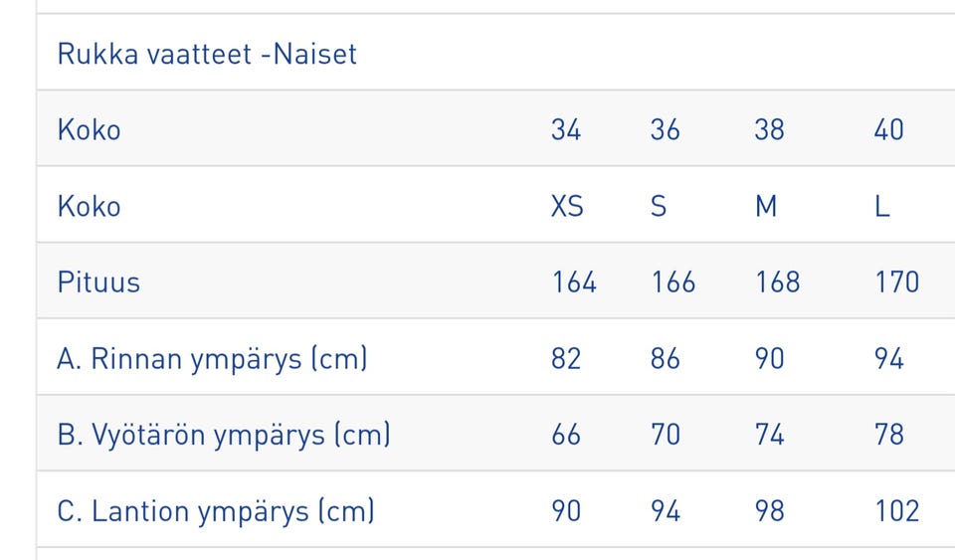Select size 34 in the Koko row
The width and height of the screenshot is (955, 560).
point(566,130)
